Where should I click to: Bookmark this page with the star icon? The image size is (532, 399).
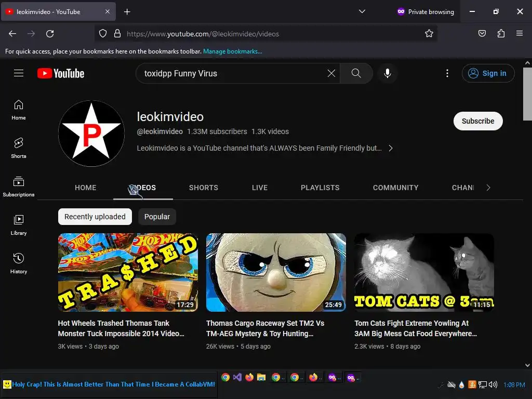(x=429, y=34)
